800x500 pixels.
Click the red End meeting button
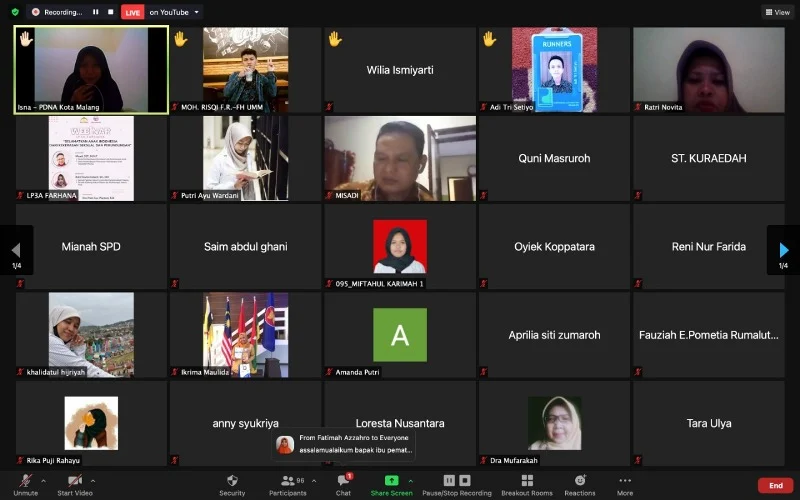tap(776, 485)
